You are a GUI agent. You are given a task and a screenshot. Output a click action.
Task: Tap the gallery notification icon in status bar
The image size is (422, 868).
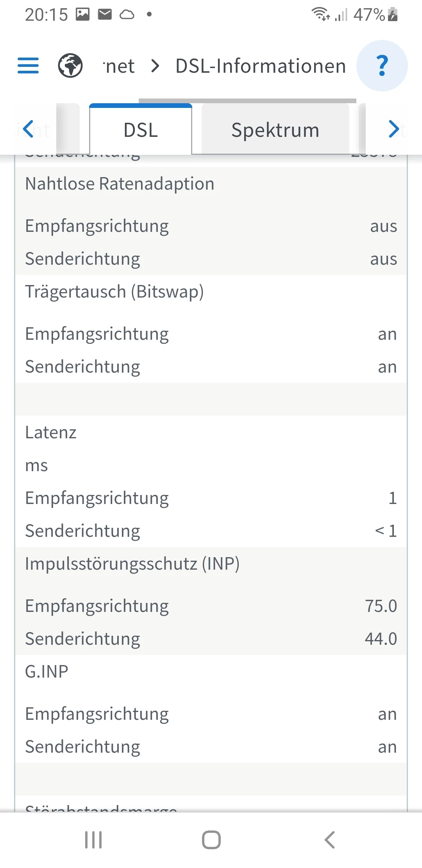coord(82,14)
